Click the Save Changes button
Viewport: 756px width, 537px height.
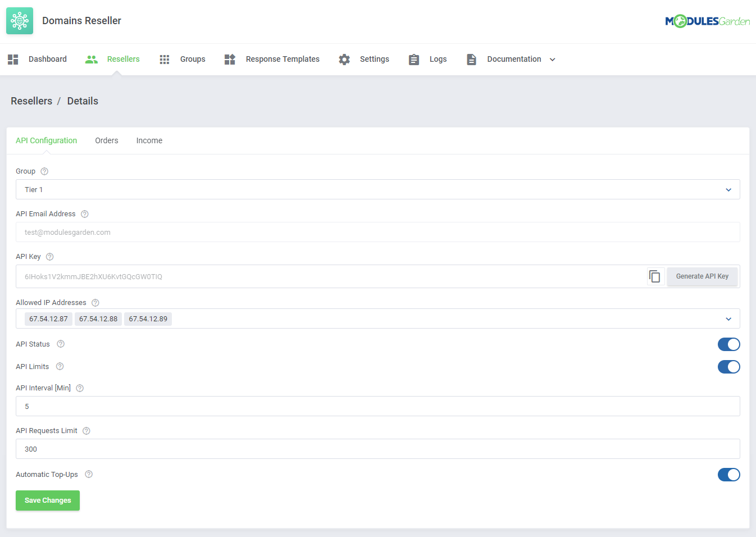(47, 500)
